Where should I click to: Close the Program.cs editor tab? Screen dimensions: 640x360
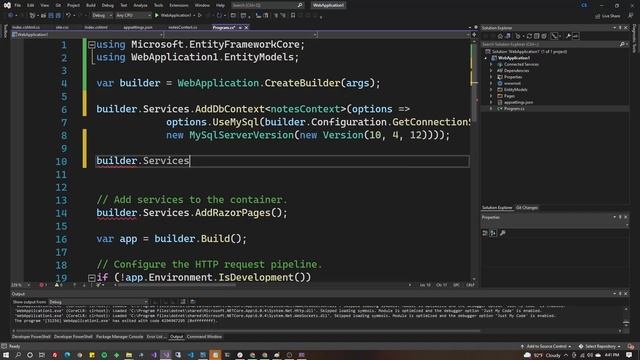[x=246, y=27]
